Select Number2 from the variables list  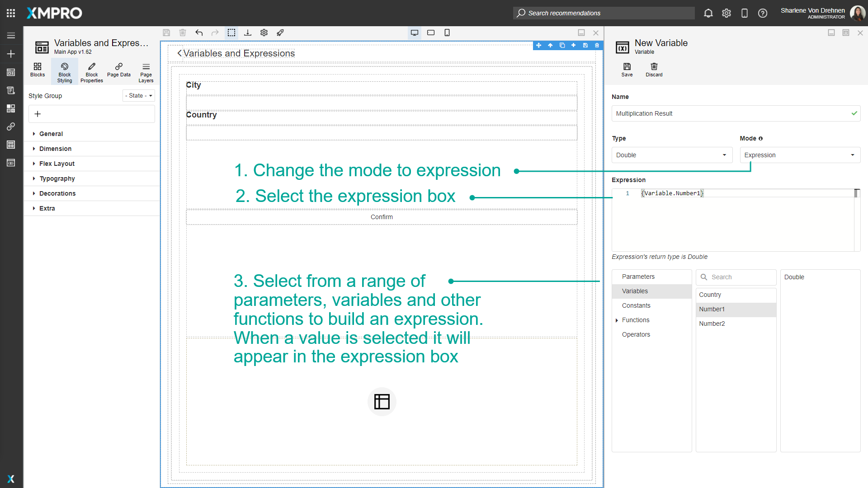[712, 324]
